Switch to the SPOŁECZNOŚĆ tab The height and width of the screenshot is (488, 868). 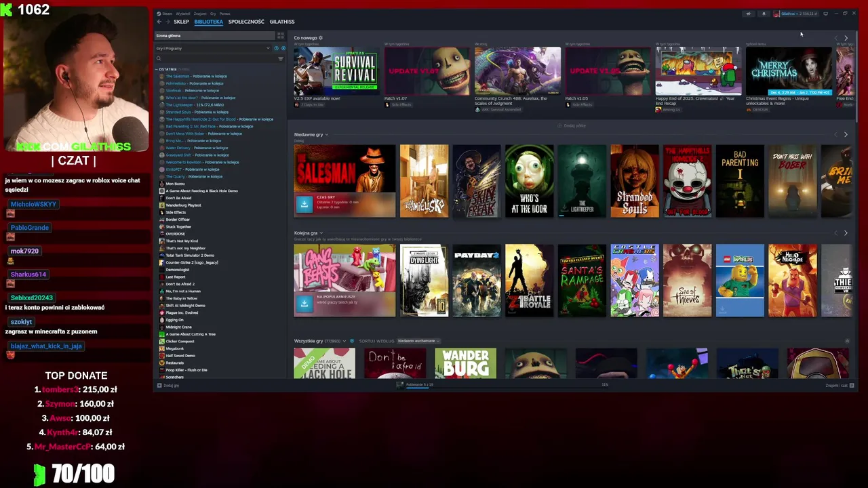click(x=246, y=22)
